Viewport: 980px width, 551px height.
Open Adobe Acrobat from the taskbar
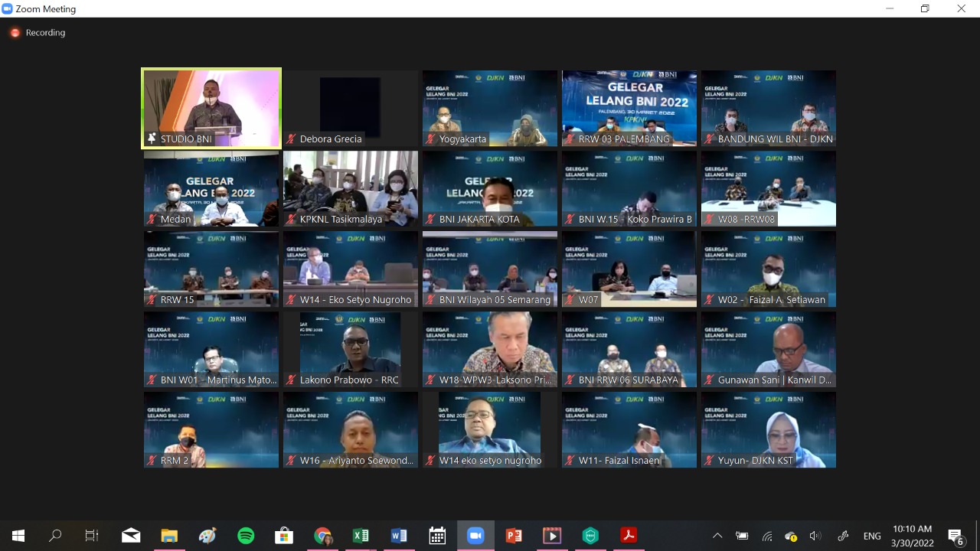coord(629,536)
